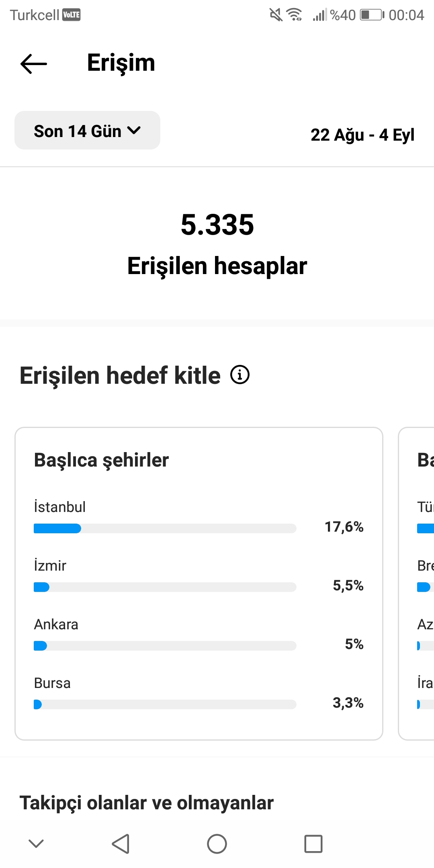Tap the back arrow beside Erişim
Viewport: 434px width, 868px height.
click(34, 63)
